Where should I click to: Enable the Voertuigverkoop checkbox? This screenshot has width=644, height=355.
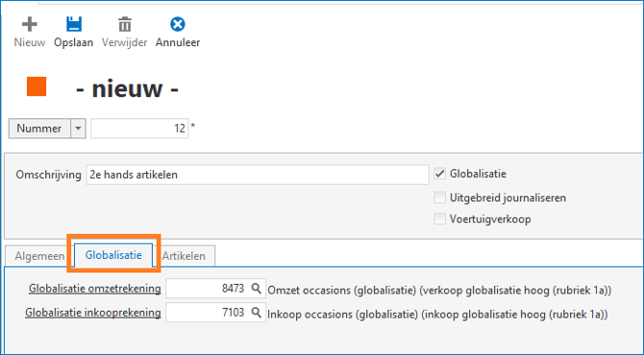[440, 219]
